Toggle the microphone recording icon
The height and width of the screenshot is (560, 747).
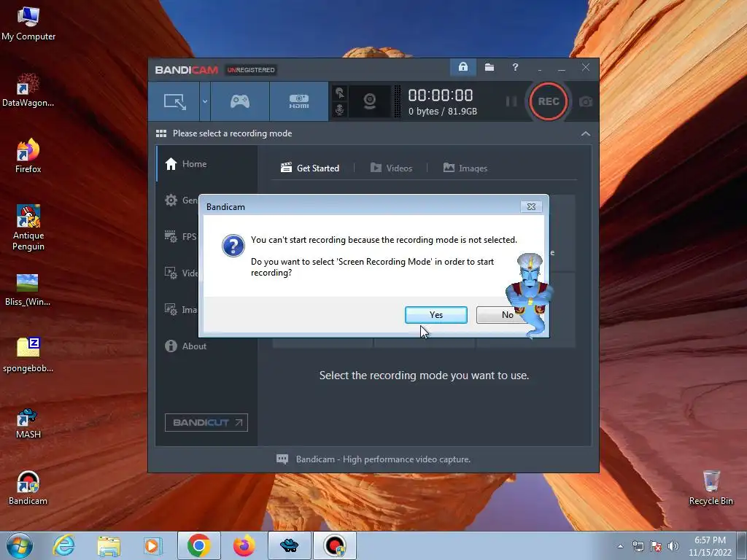point(340,110)
